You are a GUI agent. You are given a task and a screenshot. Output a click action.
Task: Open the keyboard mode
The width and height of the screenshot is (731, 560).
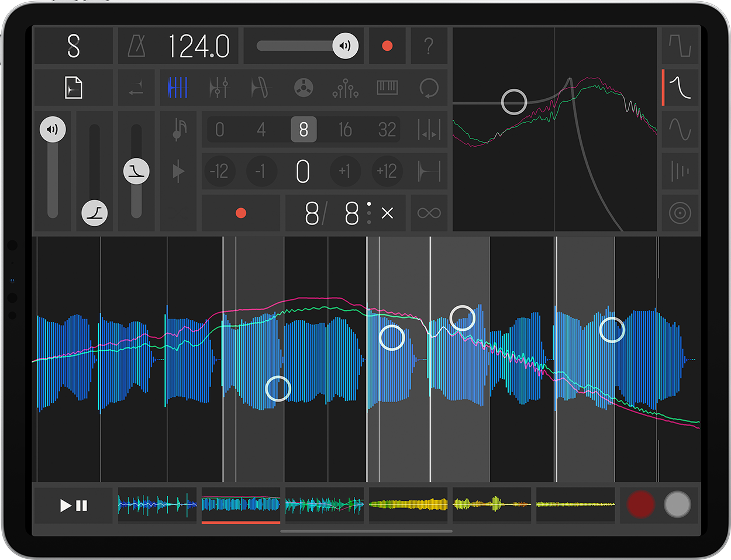(387, 88)
